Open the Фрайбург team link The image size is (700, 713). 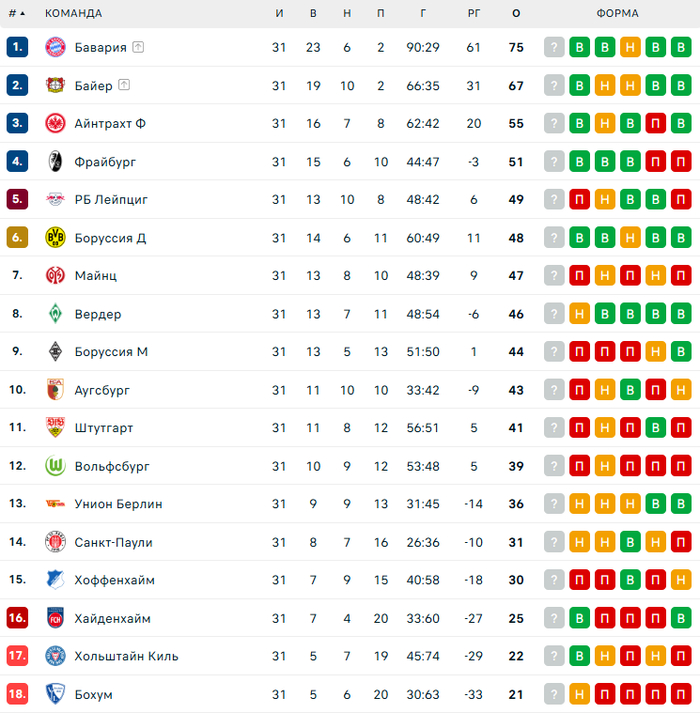(x=105, y=161)
